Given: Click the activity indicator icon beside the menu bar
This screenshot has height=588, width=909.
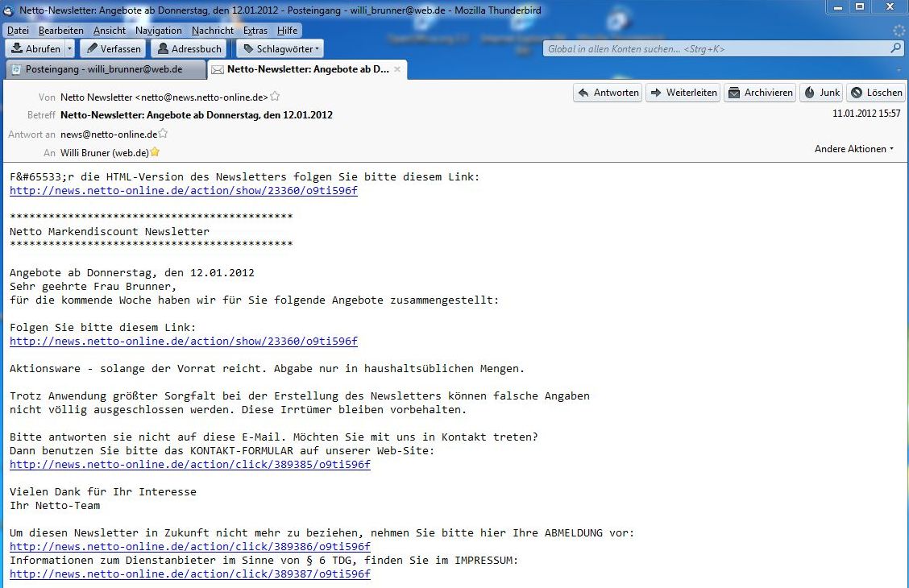Looking at the screenshot, I should click(899, 30).
